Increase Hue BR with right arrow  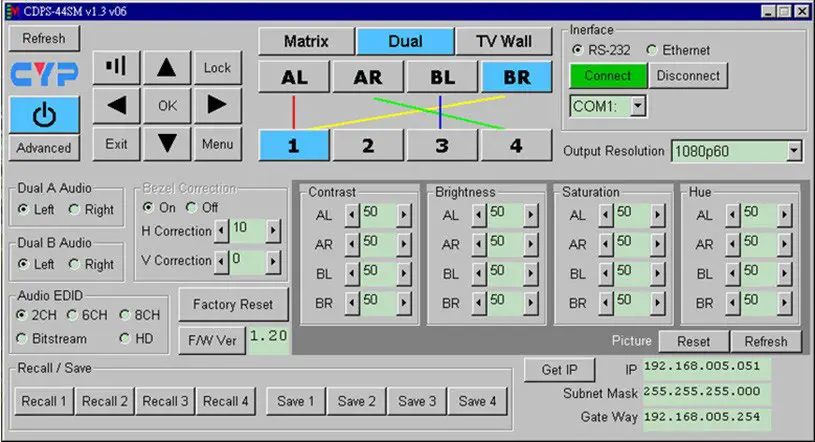pos(784,303)
